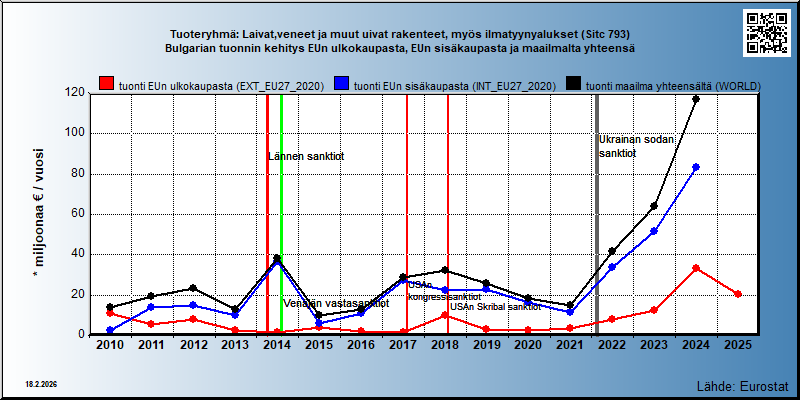
Task: Select the red 2025 data point
Action: (738, 294)
